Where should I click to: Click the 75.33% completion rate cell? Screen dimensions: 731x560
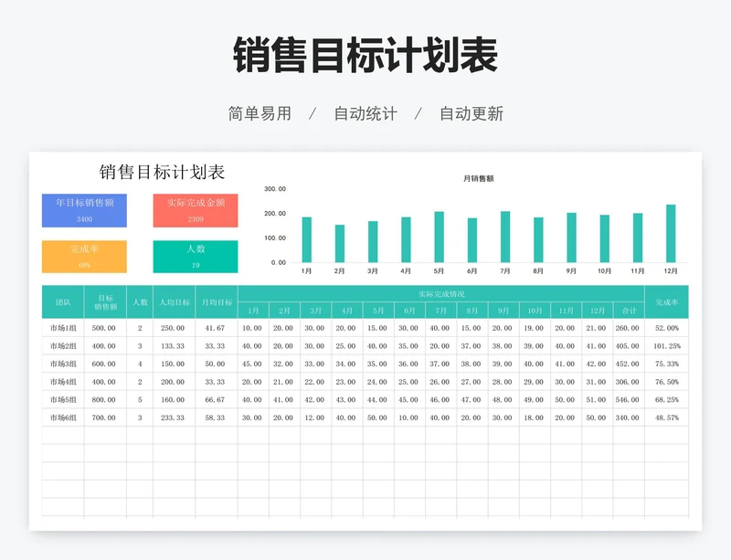coord(667,364)
